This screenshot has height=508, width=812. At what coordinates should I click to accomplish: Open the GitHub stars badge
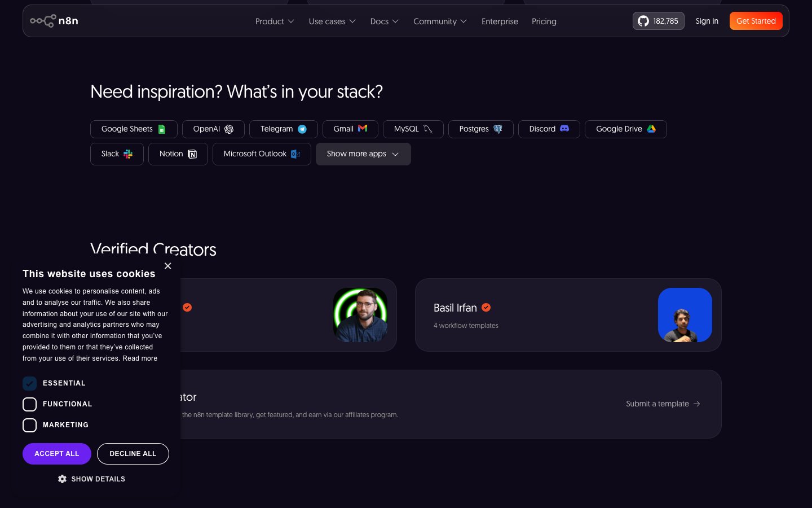(658, 21)
